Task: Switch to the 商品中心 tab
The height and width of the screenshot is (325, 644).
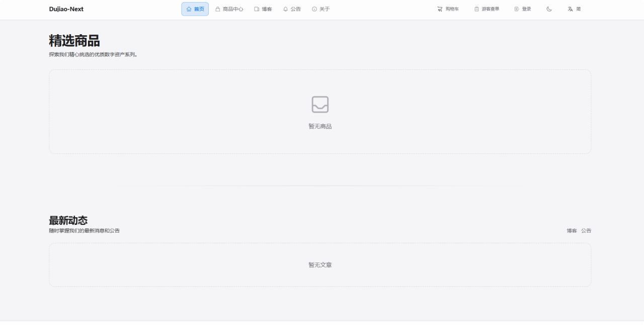Action: (x=229, y=9)
